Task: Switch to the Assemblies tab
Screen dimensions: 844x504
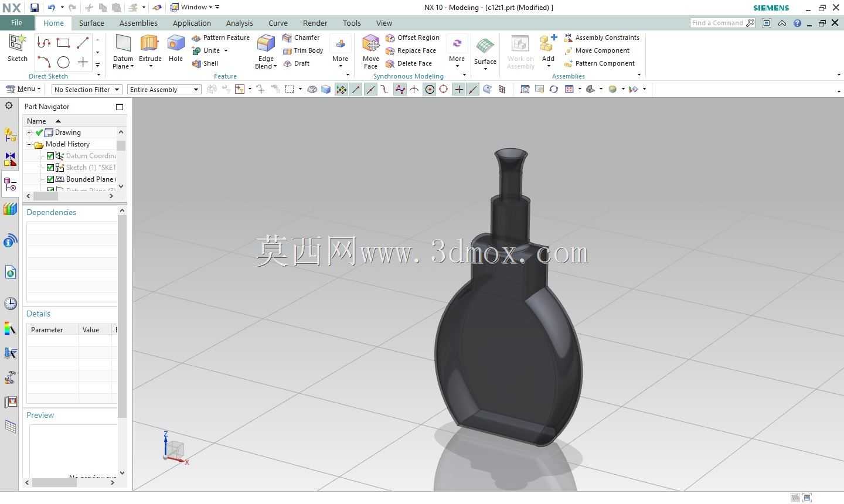Action: click(x=138, y=23)
